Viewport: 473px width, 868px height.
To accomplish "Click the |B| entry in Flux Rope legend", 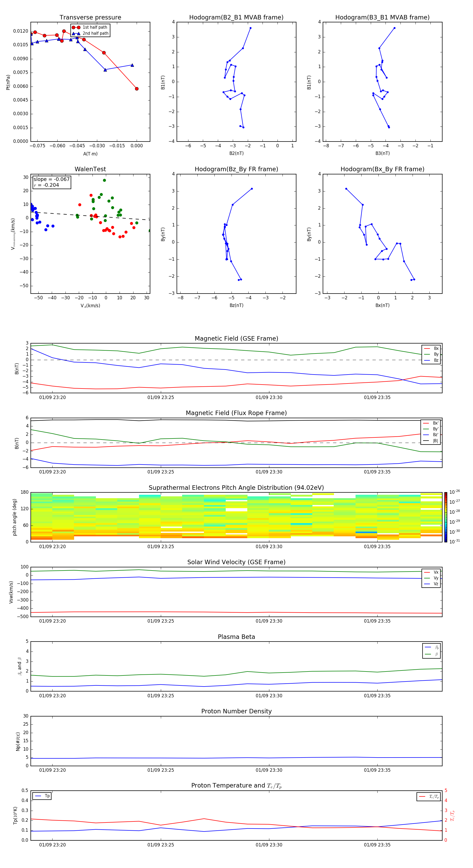I will [431, 441].
